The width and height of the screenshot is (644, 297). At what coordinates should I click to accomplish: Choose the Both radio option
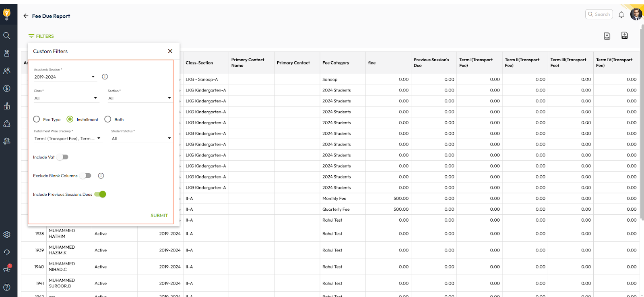108,119
